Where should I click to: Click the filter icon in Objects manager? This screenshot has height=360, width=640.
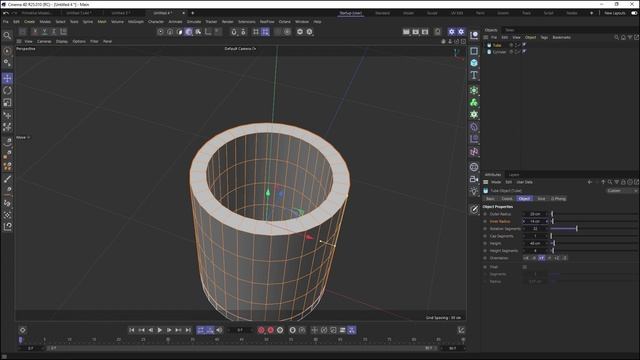coord(630,37)
